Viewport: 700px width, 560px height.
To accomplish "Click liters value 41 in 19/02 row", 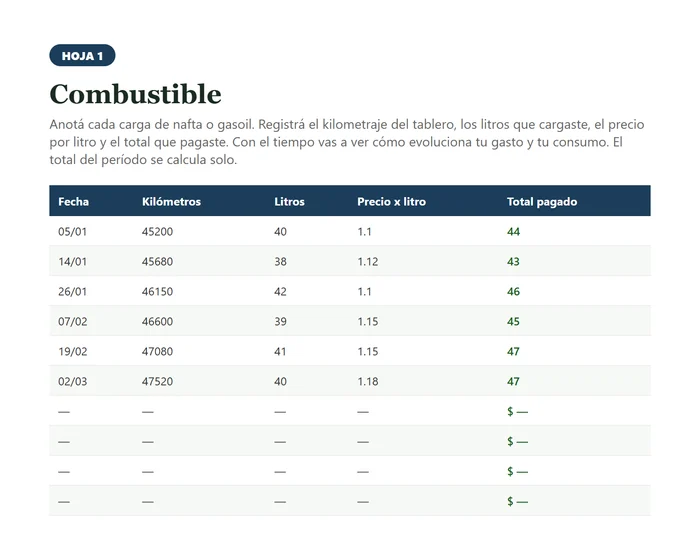I will [x=280, y=351].
